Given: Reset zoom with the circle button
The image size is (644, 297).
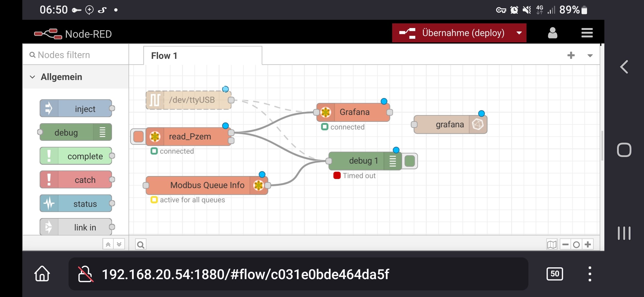Looking at the screenshot, I should click(x=576, y=244).
